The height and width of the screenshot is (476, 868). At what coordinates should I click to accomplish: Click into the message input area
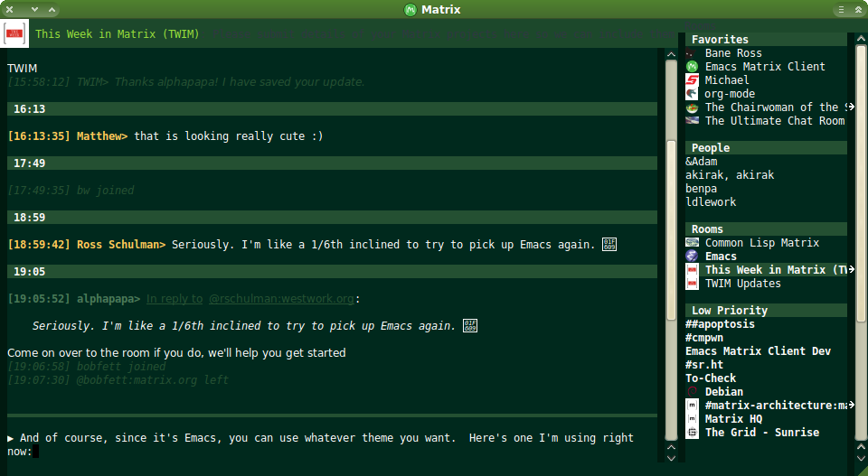(x=325, y=444)
